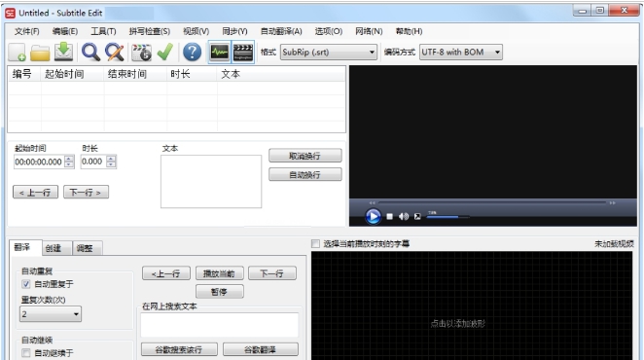644x360 pixels.
Task: Click the start time field 00:00:00.000
Action: tap(39, 162)
